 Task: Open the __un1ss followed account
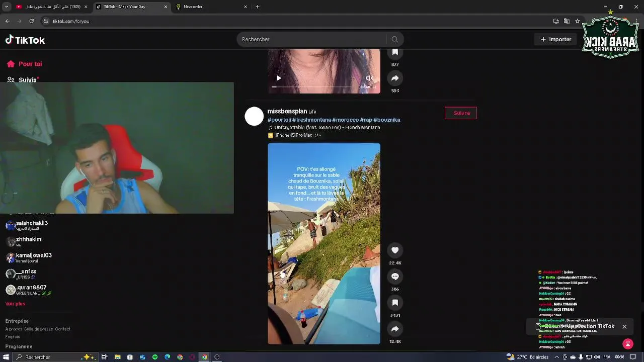pos(21,274)
